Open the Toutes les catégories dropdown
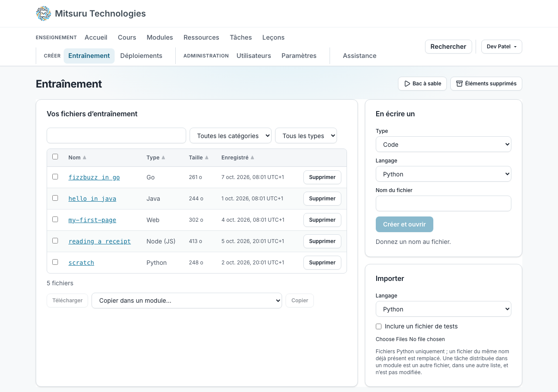 click(x=231, y=135)
